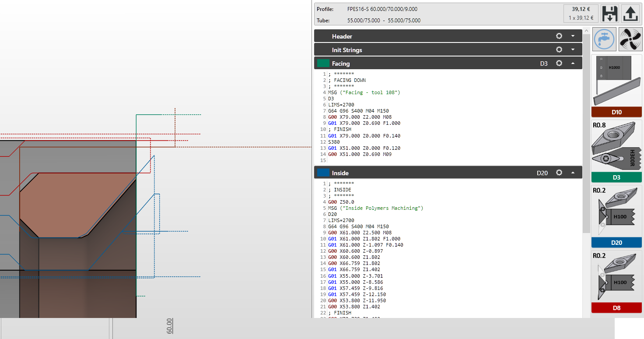Click the S380 code line
The height and width of the screenshot is (339, 644).
pos(334,142)
